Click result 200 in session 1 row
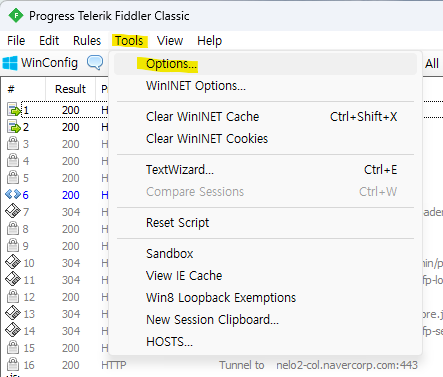Screen dimensions: 443x377 pos(71,110)
